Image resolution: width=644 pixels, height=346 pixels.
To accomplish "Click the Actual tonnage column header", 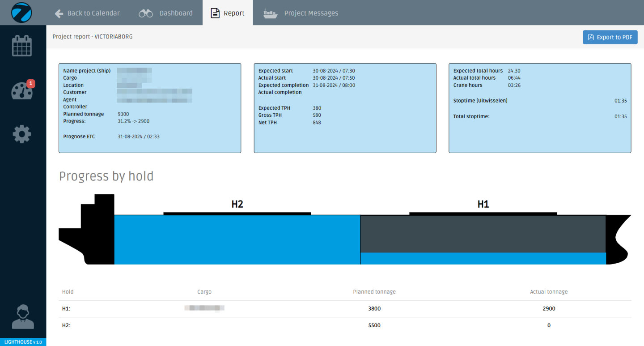I will point(548,292).
